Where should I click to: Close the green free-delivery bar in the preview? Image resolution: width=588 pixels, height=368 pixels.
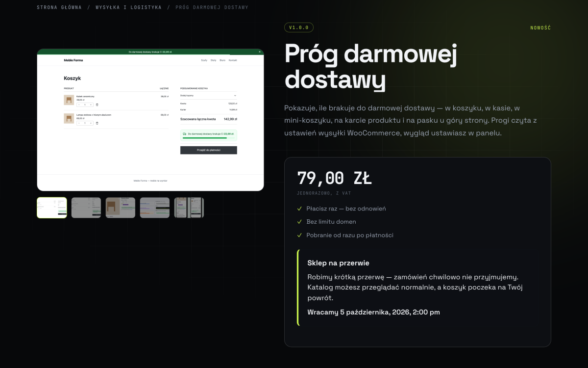260,52
